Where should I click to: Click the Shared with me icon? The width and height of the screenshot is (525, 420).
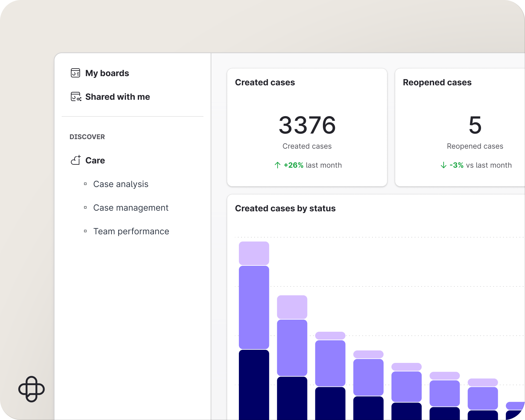(76, 97)
